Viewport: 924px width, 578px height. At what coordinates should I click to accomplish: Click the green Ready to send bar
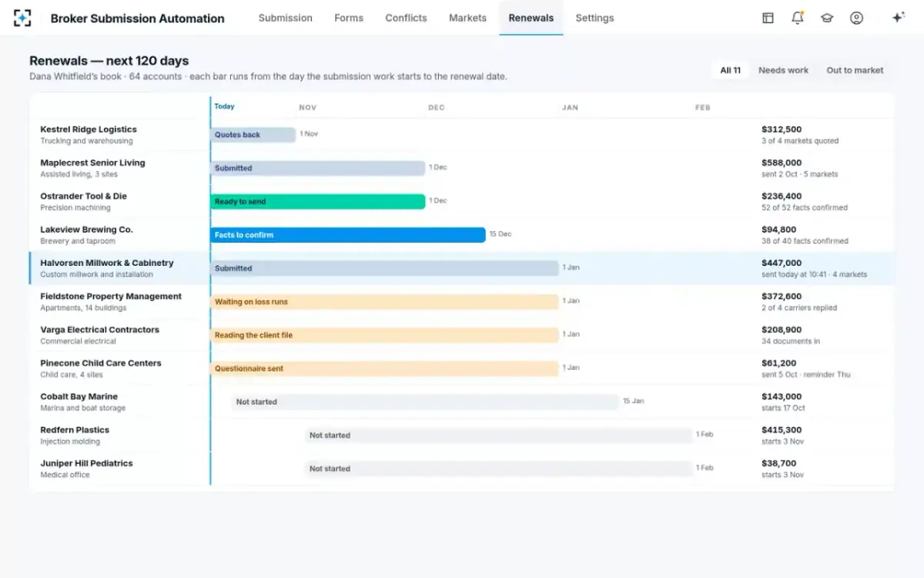pyautogui.click(x=318, y=201)
